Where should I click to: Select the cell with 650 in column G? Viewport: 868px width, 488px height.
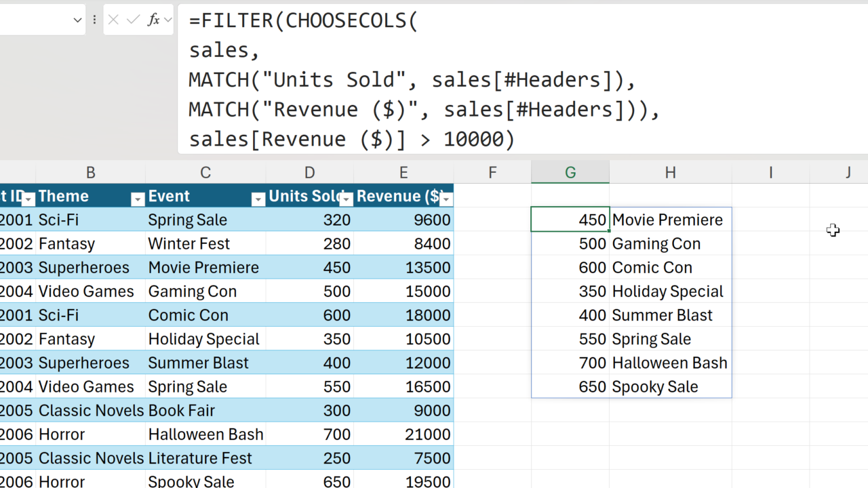570,387
